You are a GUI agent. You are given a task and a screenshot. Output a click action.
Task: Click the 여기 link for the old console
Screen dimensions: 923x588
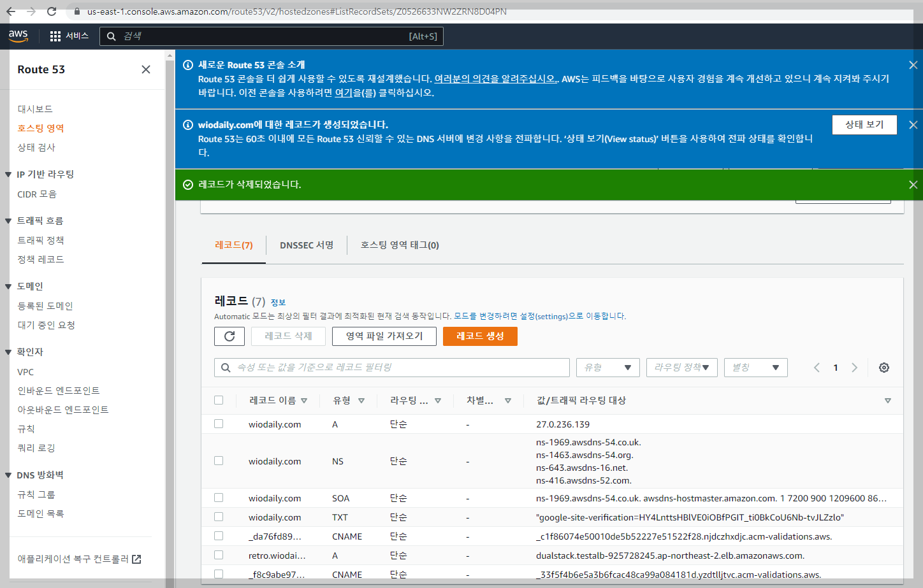pos(344,93)
